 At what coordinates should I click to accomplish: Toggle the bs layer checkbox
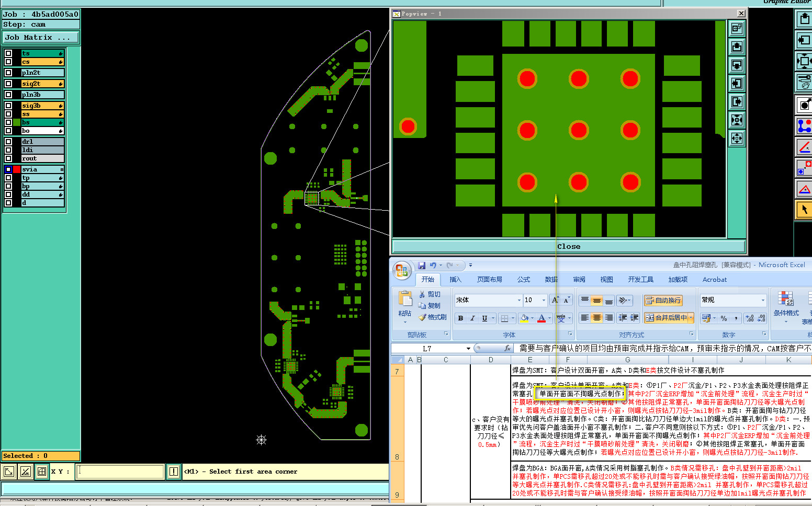click(x=8, y=122)
